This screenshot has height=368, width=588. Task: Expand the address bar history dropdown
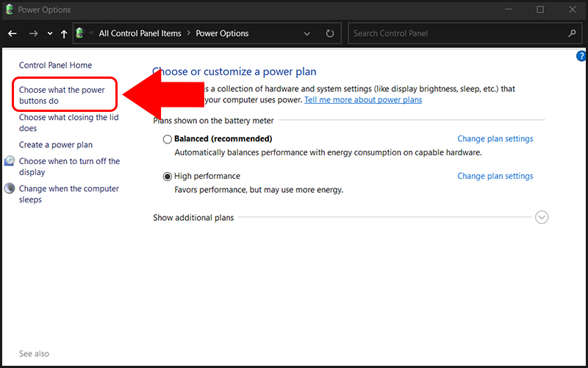coord(306,34)
